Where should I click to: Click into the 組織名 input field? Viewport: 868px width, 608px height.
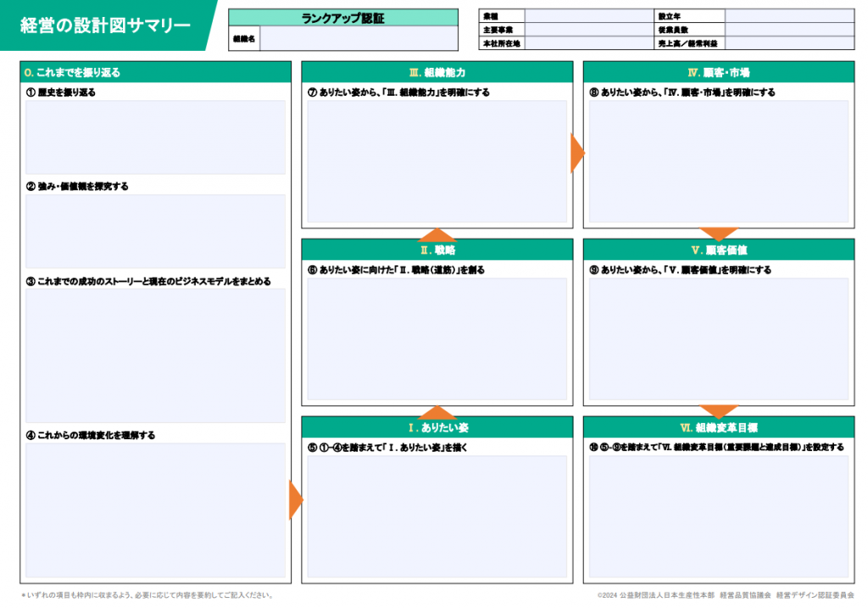[x=359, y=39]
